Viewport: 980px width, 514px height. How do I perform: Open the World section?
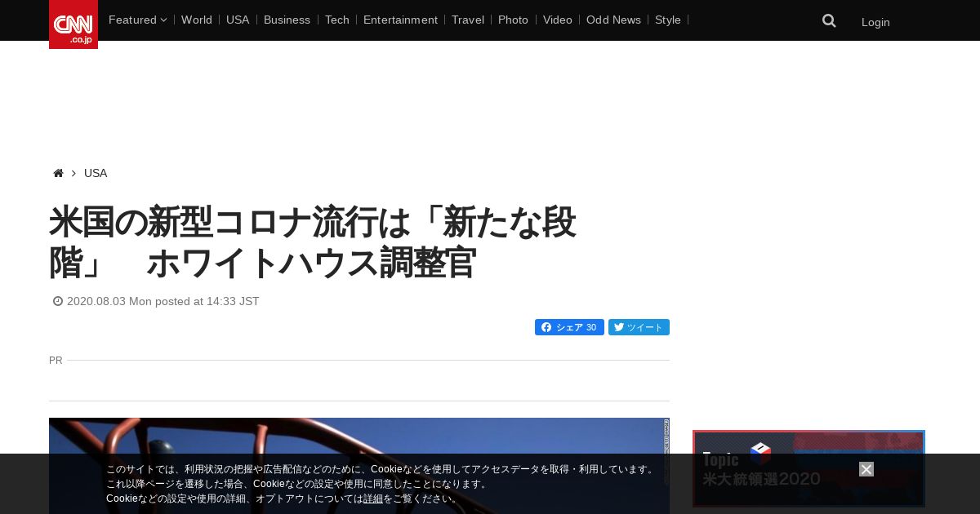[x=197, y=20]
